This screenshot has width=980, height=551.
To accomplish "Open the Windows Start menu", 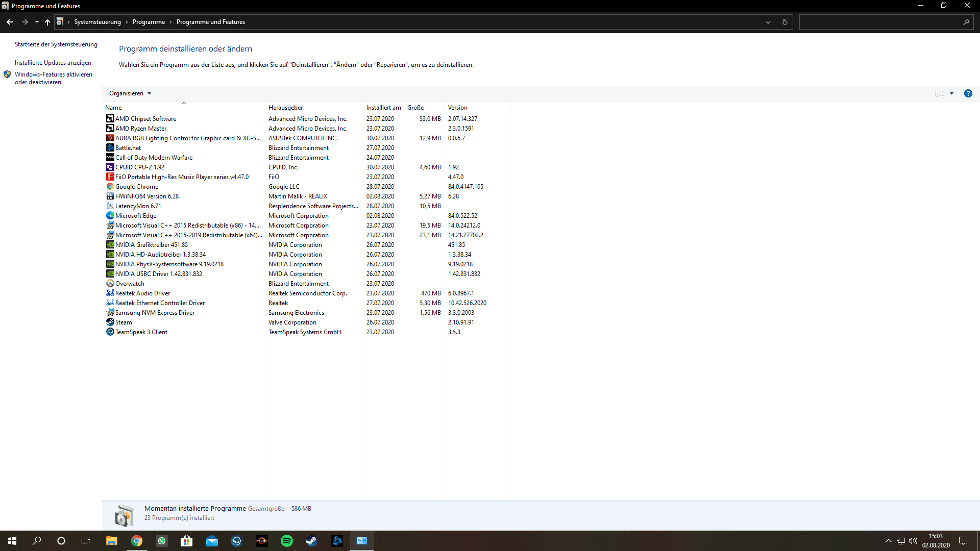I will tap(12, 541).
